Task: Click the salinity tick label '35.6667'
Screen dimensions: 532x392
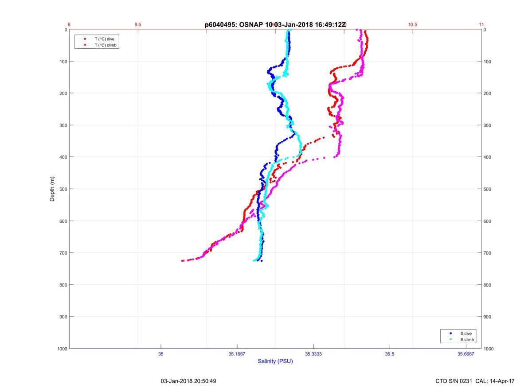Action: pyautogui.click(x=466, y=354)
